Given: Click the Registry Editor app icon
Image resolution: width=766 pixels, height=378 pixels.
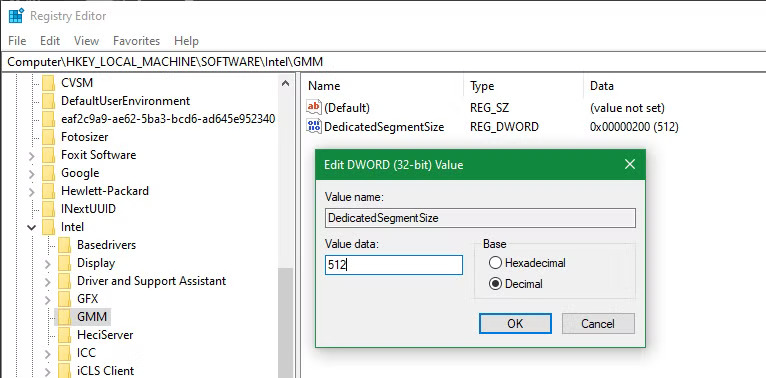Looking at the screenshot, I should pos(16,16).
